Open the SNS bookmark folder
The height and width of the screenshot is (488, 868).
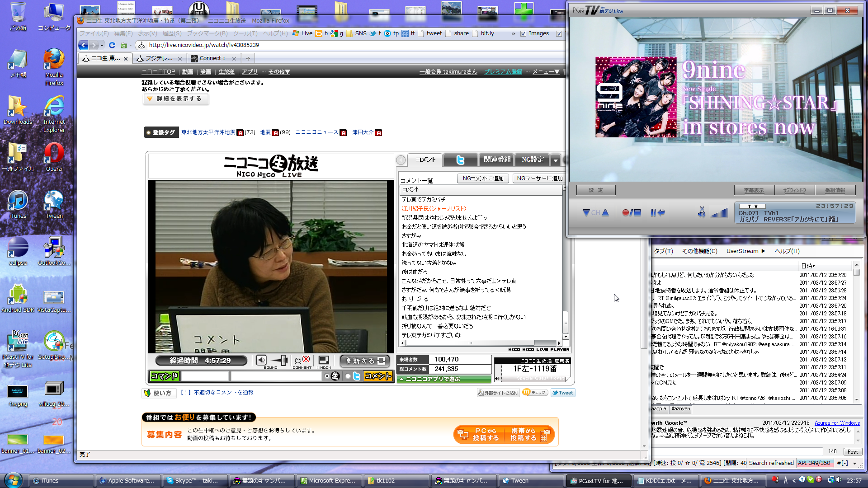tap(356, 33)
